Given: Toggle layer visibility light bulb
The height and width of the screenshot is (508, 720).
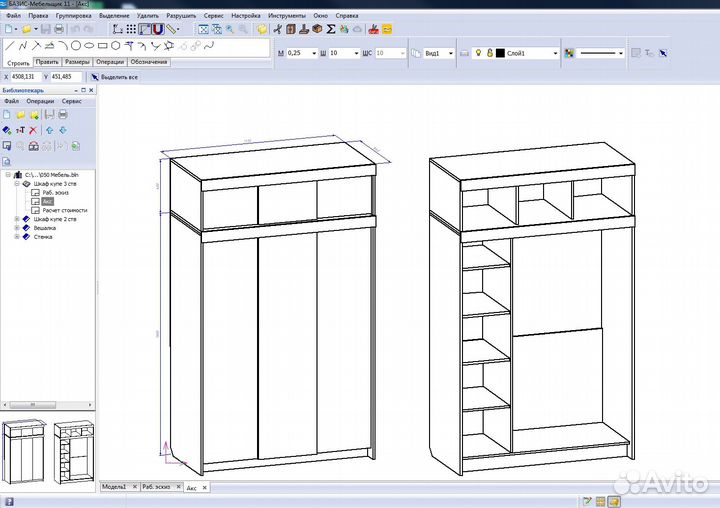Looking at the screenshot, I should point(477,52).
